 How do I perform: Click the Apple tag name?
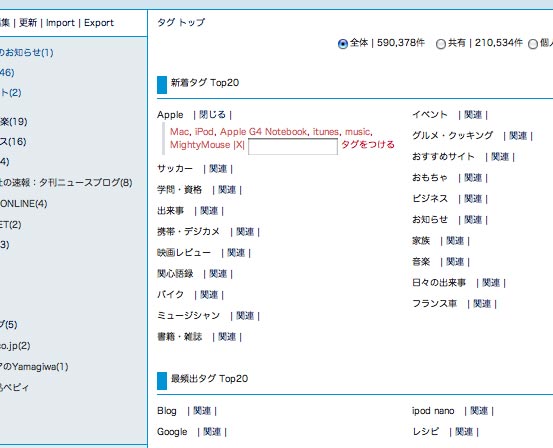tap(170, 115)
